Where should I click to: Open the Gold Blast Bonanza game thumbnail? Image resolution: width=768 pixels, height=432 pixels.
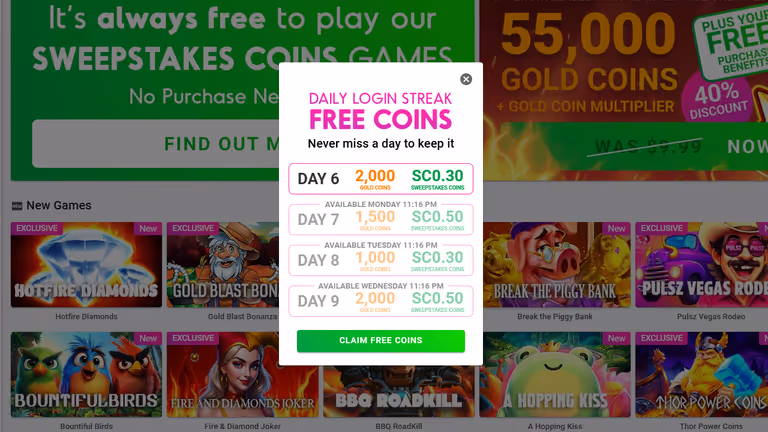coord(223,264)
